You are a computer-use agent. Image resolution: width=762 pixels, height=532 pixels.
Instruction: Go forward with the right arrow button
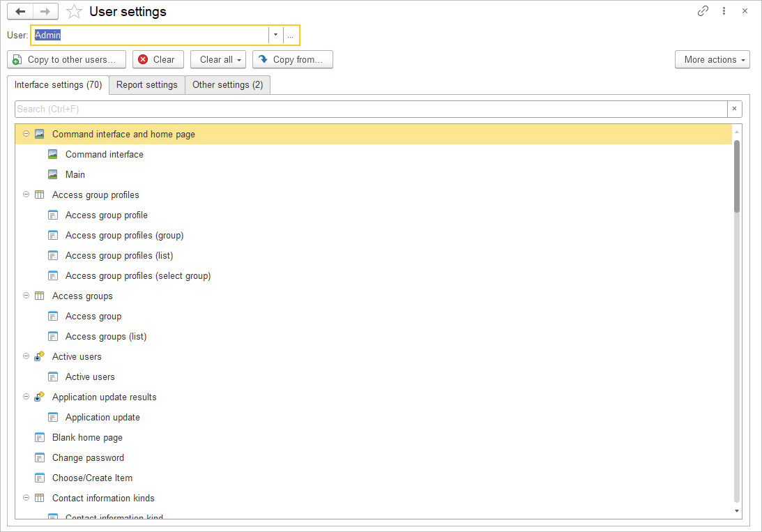coord(45,11)
